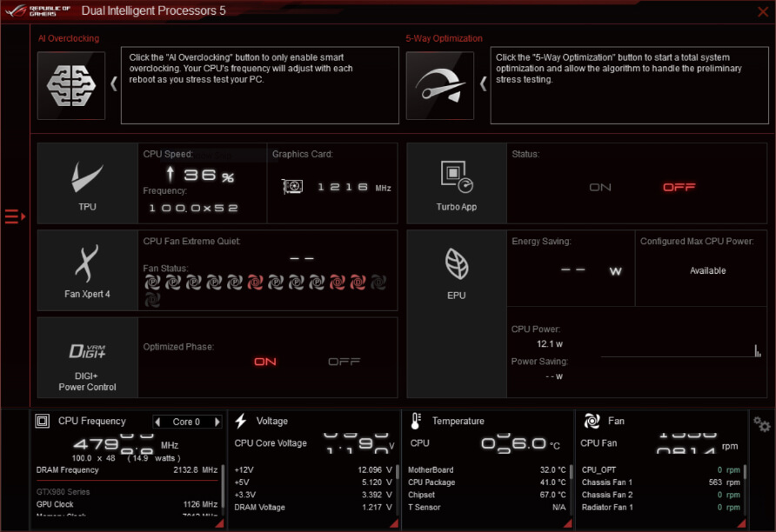Click the graphics card icon
Image resolution: width=776 pixels, height=532 pixels.
pyautogui.click(x=292, y=186)
